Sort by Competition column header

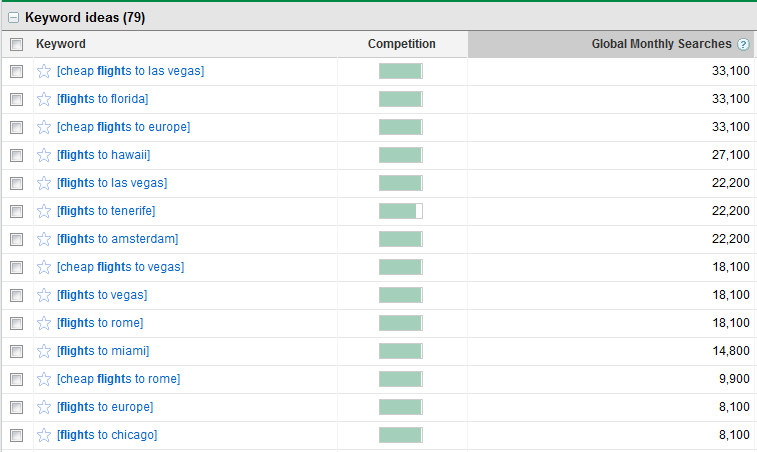[401, 44]
